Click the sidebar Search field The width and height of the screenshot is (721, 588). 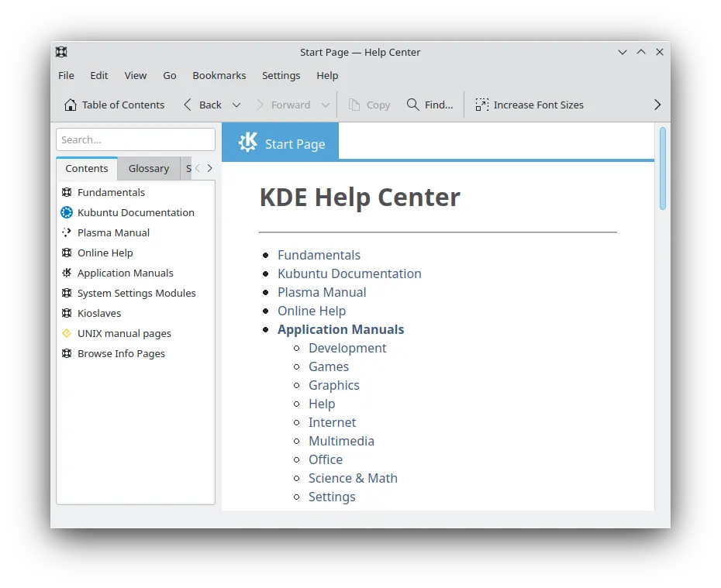[136, 139]
